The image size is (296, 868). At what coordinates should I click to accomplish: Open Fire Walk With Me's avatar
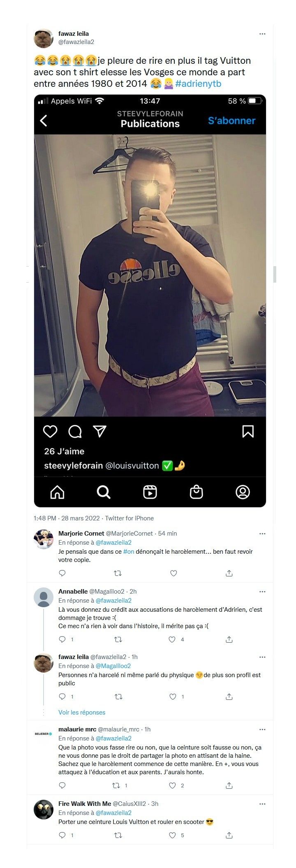[44, 809]
